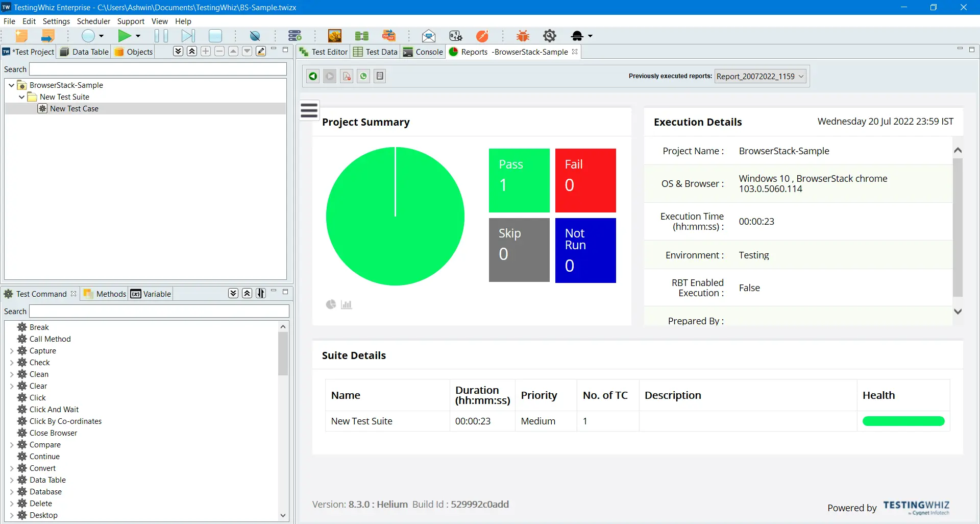Click the mail envelope toolbar icon
The width and height of the screenshot is (980, 524).
428,36
